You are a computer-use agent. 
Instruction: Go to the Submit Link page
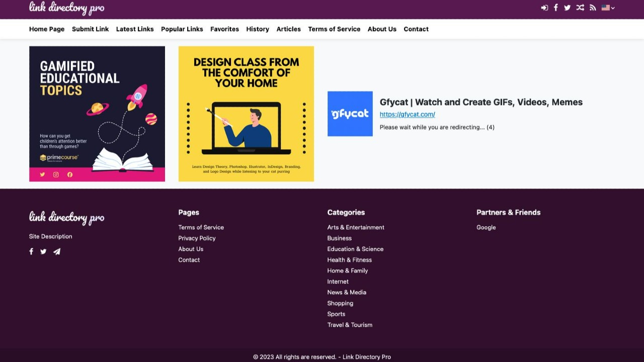(90, 29)
